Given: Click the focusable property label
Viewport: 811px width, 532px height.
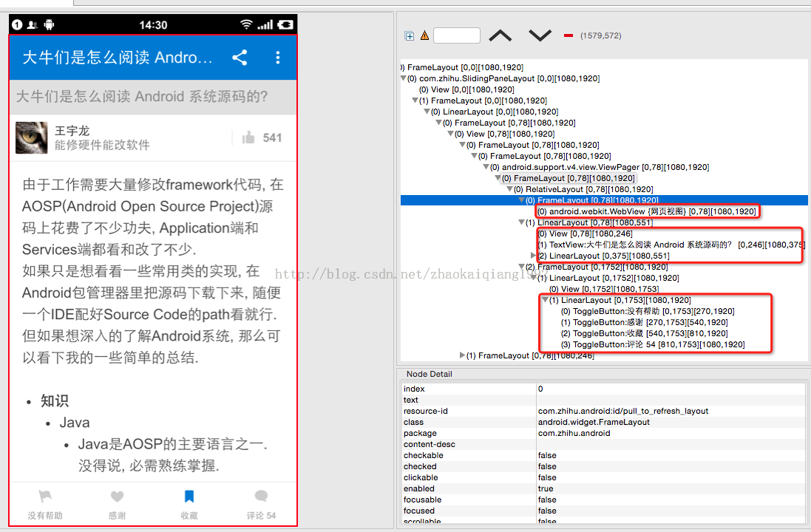Looking at the screenshot, I should pos(422,500).
